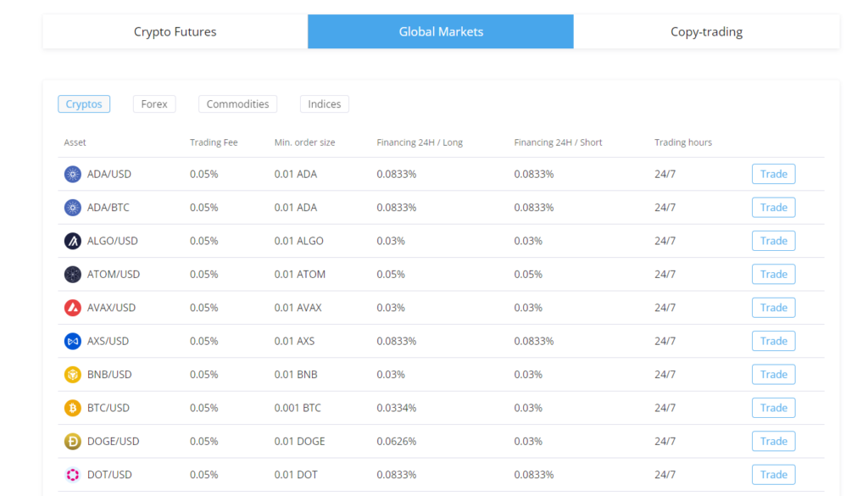Image resolution: width=868 pixels, height=496 pixels.
Task: Select the Commodities market filter
Action: click(x=237, y=103)
